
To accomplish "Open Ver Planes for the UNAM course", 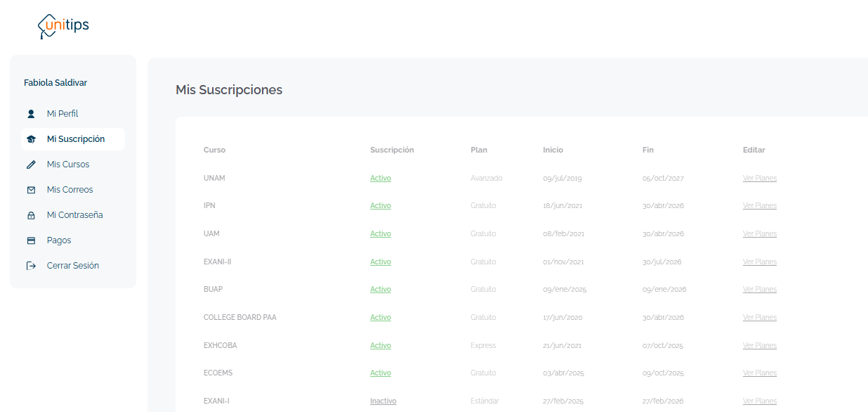I will point(759,179).
